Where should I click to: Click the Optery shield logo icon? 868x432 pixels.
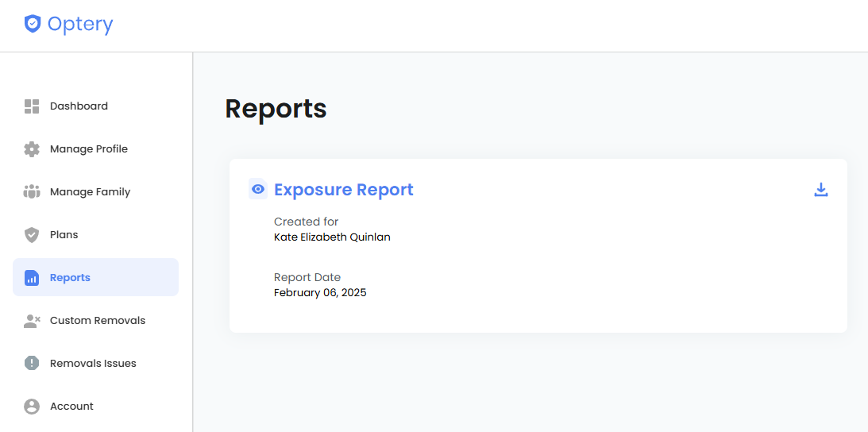tap(32, 24)
